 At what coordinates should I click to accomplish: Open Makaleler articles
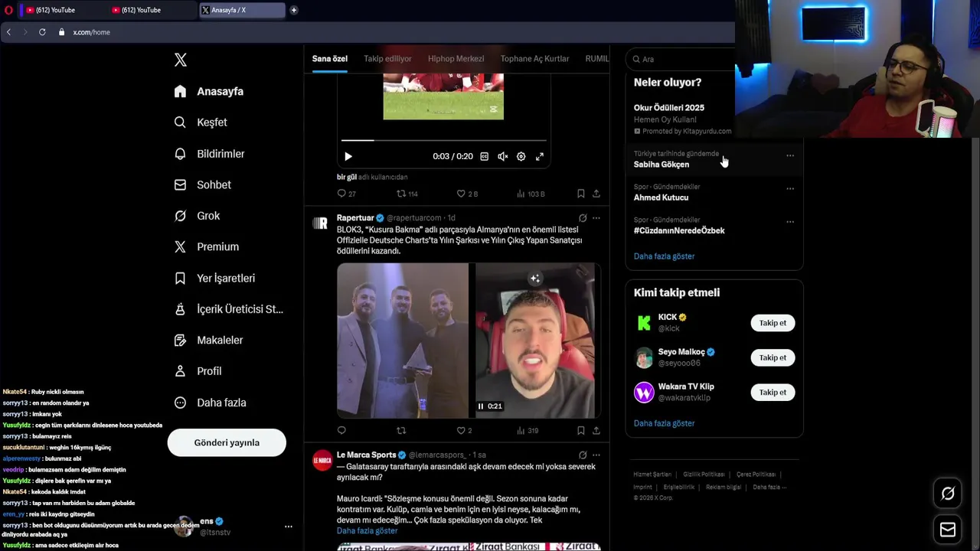[208, 340]
